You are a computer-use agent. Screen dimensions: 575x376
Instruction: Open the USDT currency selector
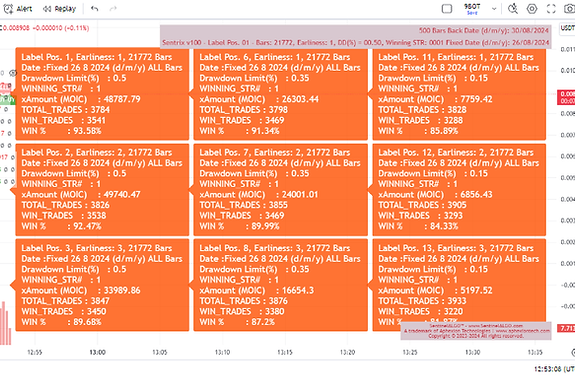click(x=567, y=28)
